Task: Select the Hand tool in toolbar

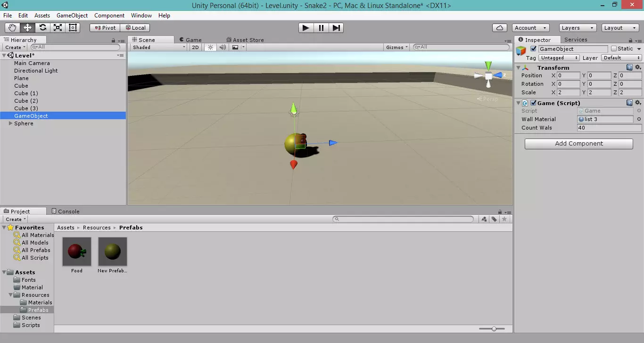Action: (12, 28)
